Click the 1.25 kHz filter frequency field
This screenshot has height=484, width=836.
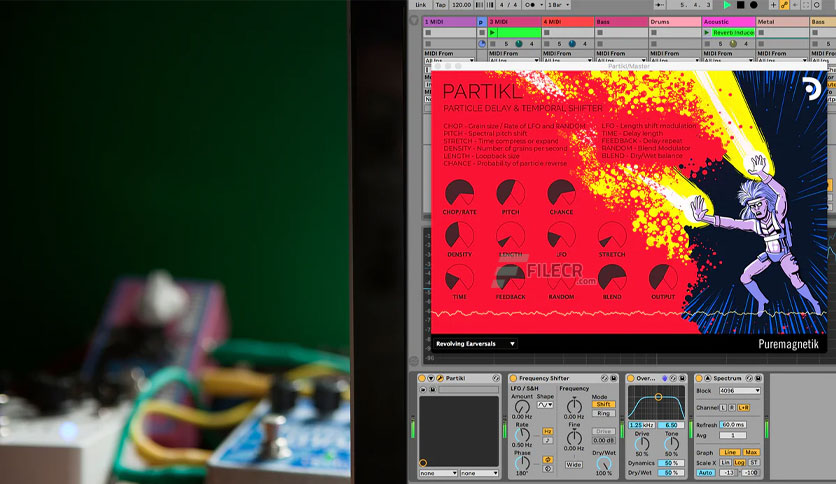641,425
